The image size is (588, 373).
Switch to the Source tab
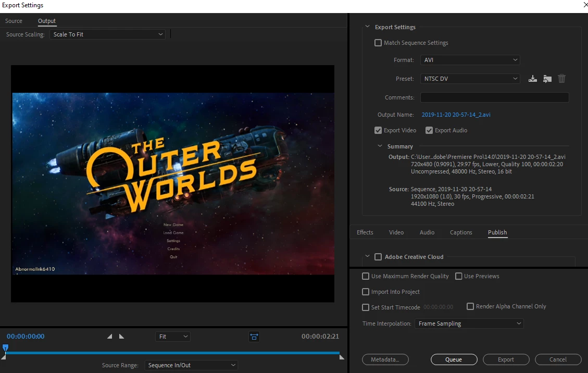pos(14,21)
